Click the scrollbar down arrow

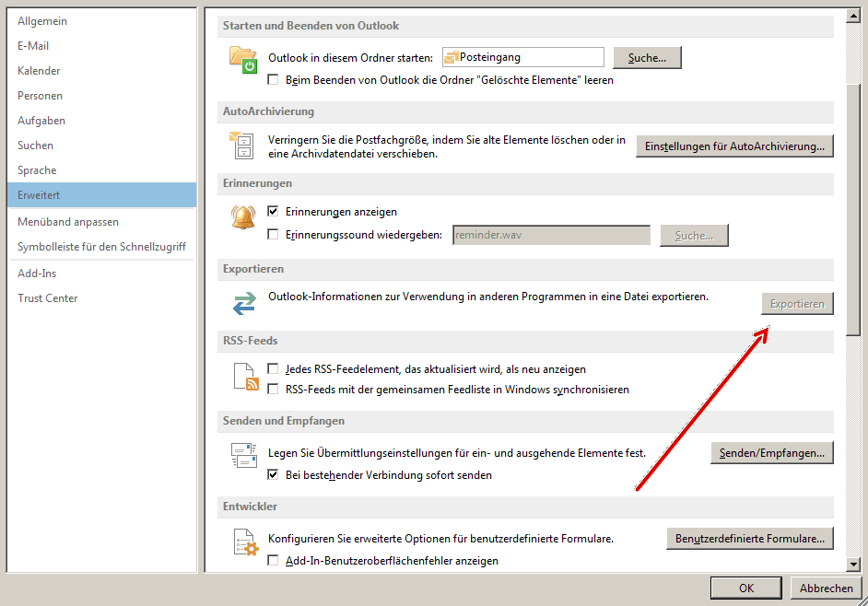click(853, 565)
